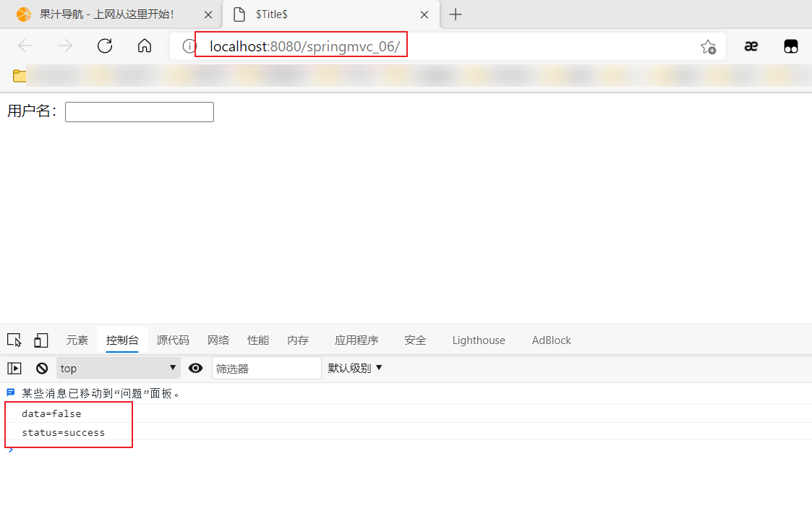
Task: Click the bookmarks folder icon in favorites bar
Action: [x=20, y=76]
